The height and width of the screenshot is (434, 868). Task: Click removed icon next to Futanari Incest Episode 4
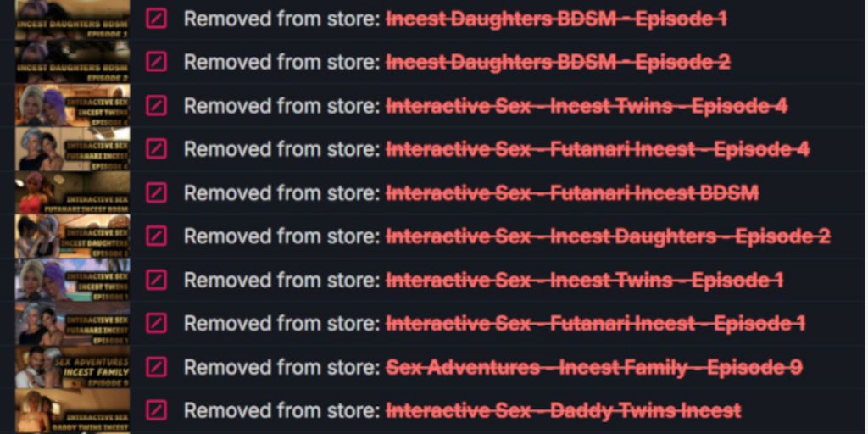pos(156,149)
